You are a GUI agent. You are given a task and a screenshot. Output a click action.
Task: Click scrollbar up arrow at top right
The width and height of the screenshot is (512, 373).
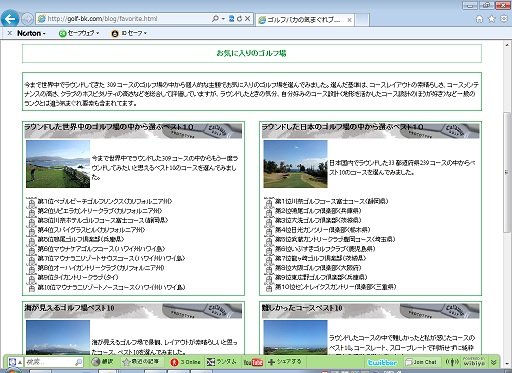pos(507,44)
